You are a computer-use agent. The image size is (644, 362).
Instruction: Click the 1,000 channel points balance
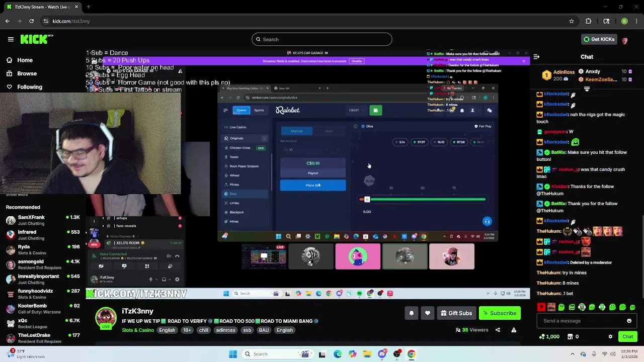549,337
